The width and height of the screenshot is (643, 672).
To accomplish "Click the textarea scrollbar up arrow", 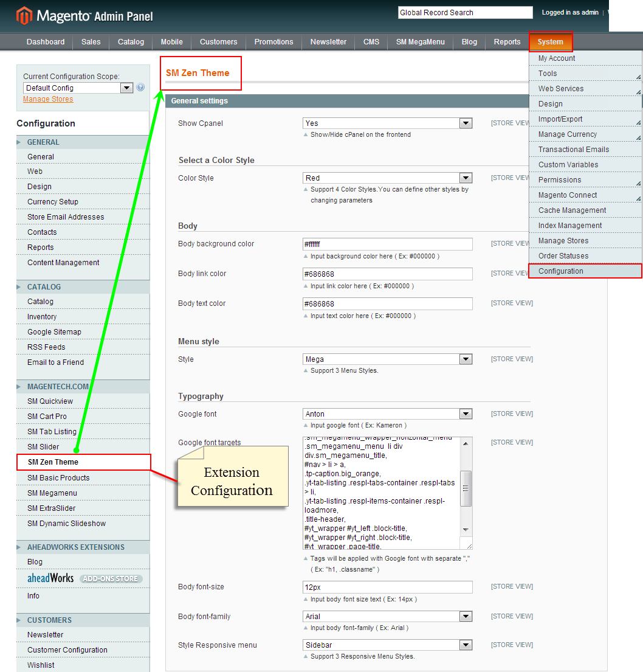I will (466, 443).
